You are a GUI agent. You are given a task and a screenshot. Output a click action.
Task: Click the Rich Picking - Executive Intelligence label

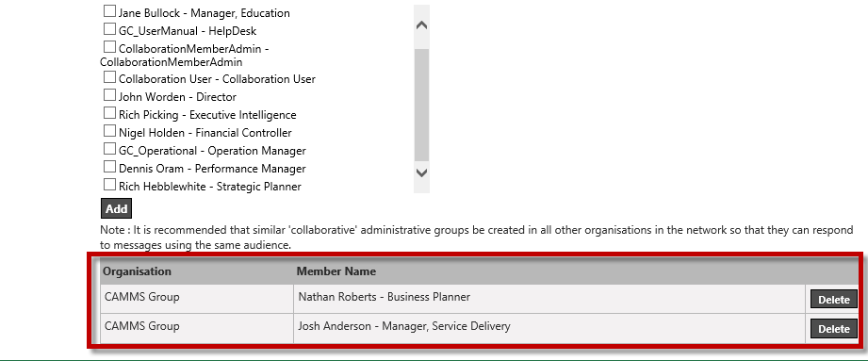[x=207, y=115]
